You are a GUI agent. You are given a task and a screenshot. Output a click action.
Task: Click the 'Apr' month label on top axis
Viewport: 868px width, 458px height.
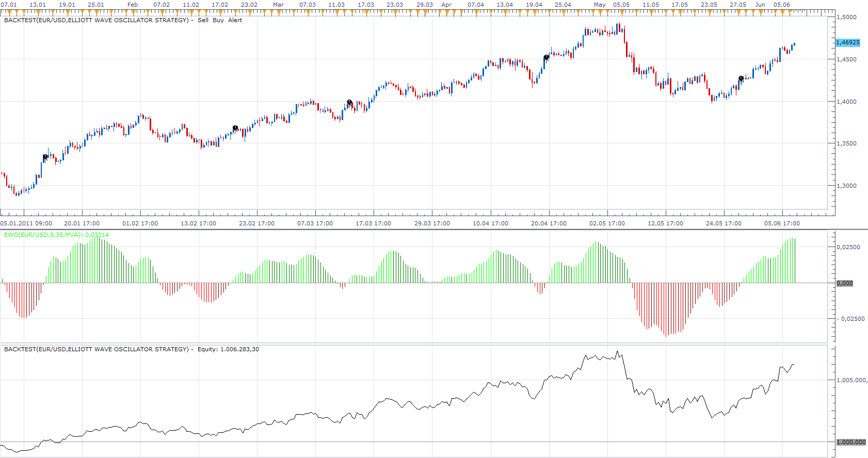pos(446,5)
